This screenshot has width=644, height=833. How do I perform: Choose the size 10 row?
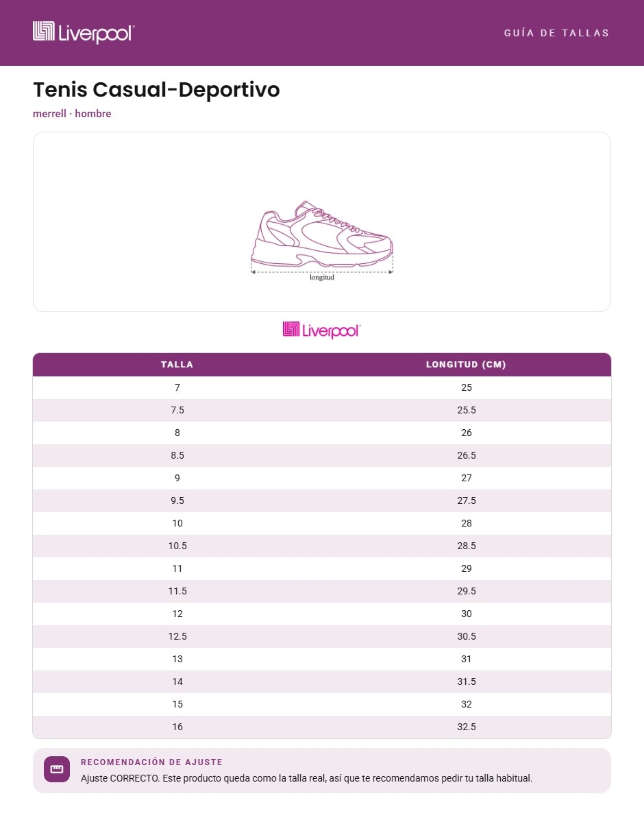(x=322, y=523)
